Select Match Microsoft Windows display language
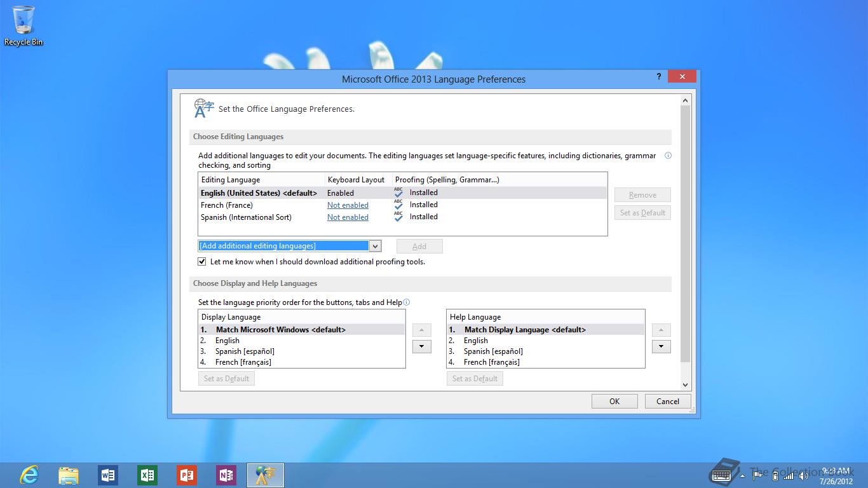 tap(302, 330)
